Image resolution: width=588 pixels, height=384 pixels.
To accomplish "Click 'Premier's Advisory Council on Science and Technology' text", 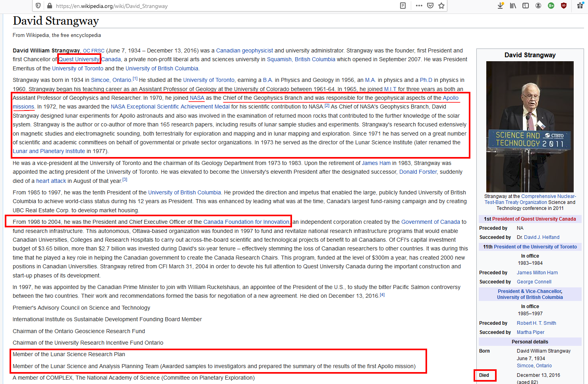I will tap(81, 308).
